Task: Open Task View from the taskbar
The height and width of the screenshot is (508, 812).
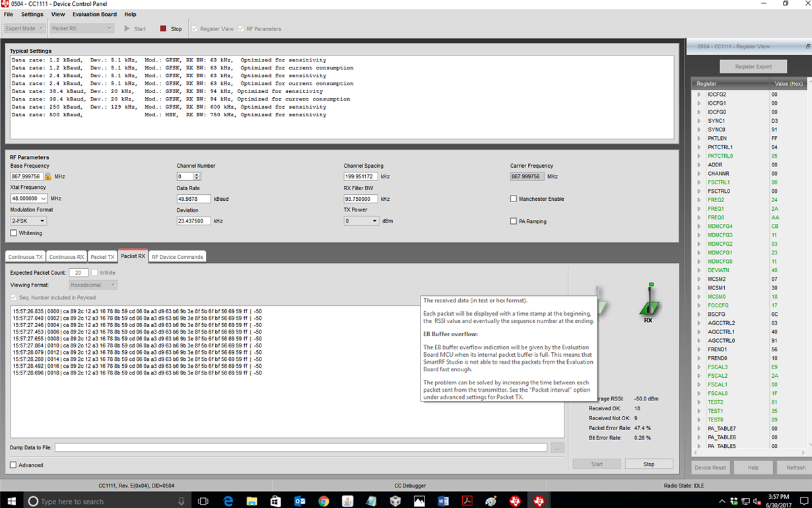Action: 203,501
